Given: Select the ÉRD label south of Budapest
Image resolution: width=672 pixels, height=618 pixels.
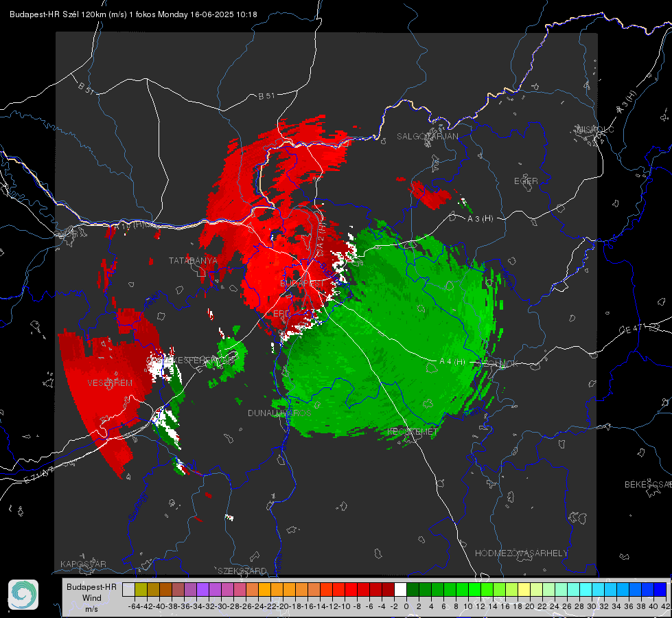Looking at the screenshot, I should pyautogui.click(x=281, y=314).
